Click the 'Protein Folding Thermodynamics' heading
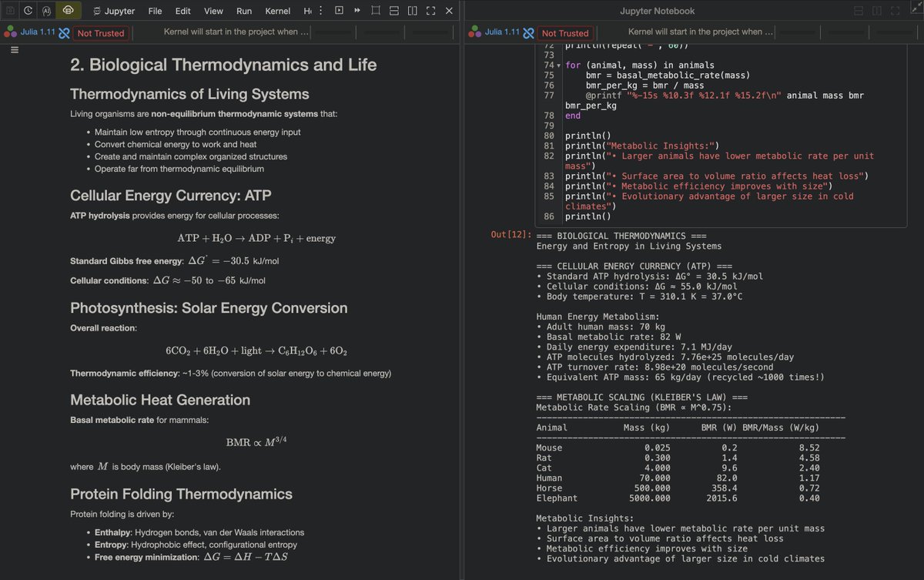This screenshot has width=924, height=580. (x=181, y=494)
